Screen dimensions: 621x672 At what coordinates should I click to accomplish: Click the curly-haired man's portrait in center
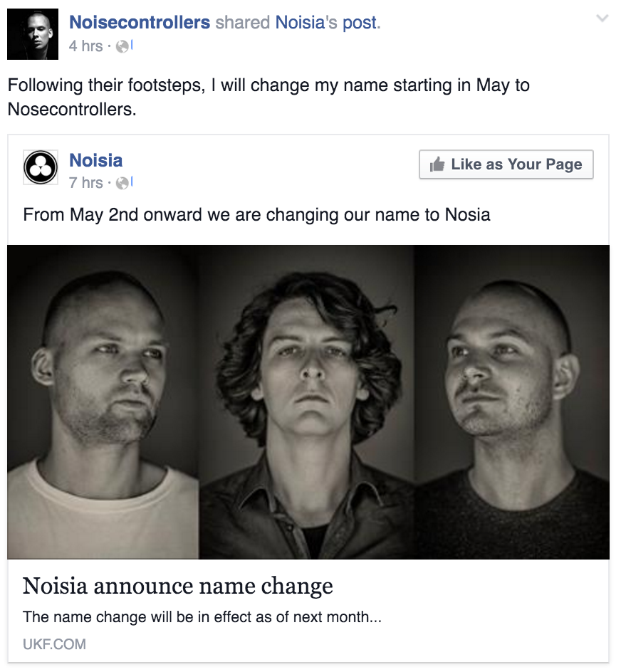pyautogui.click(x=306, y=402)
